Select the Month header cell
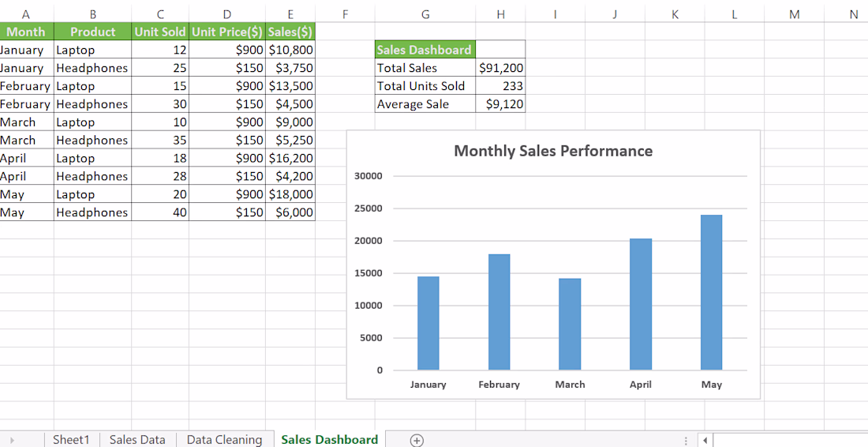The width and height of the screenshot is (868, 447). [27, 32]
